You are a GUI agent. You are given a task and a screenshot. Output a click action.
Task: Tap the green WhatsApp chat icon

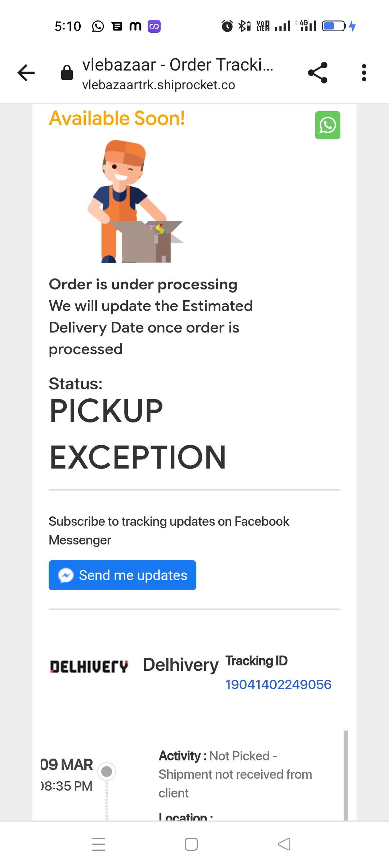(327, 125)
